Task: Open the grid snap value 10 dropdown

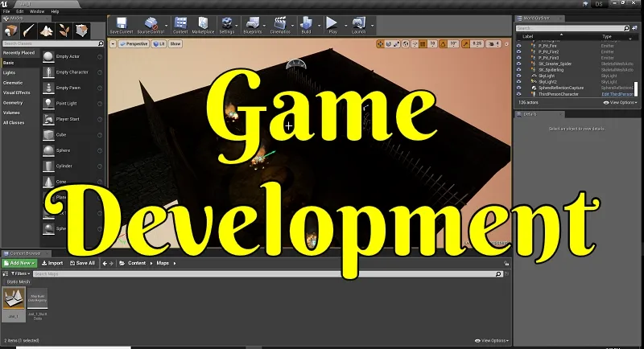Action: coord(432,44)
